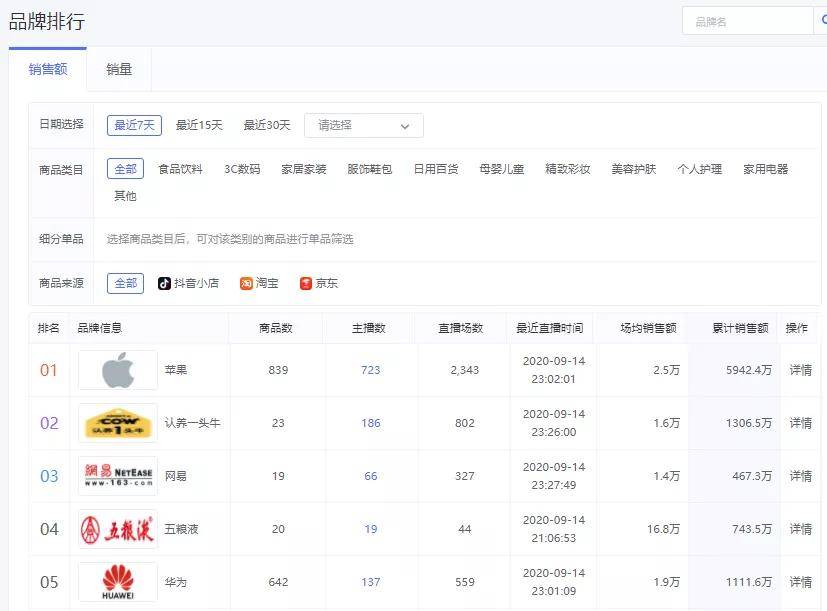Viewport: 827px width, 611px height.
Task: Filter by 母婴儿童 category
Action: click(x=502, y=169)
